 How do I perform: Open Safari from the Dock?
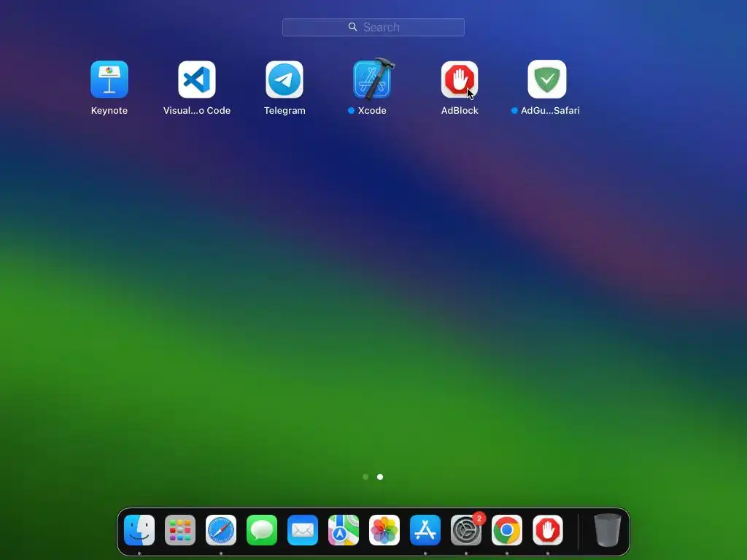click(x=221, y=530)
